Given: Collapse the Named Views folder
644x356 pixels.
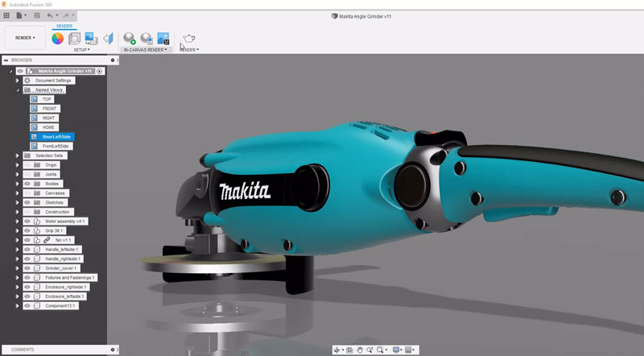Looking at the screenshot, I should pos(17,90).
